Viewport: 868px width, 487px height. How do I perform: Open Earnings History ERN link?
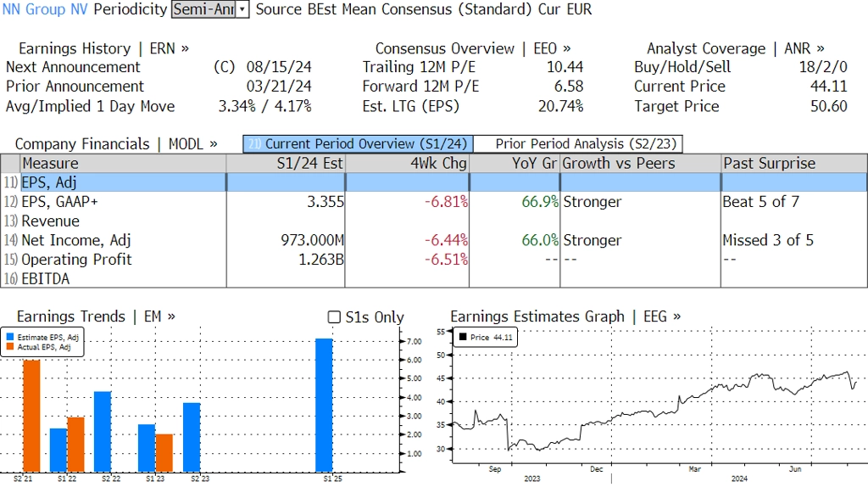[104, 48]
